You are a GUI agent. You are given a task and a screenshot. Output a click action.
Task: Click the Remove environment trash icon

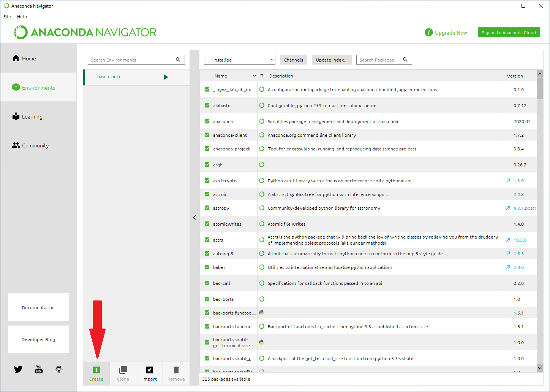pos(176,370)
